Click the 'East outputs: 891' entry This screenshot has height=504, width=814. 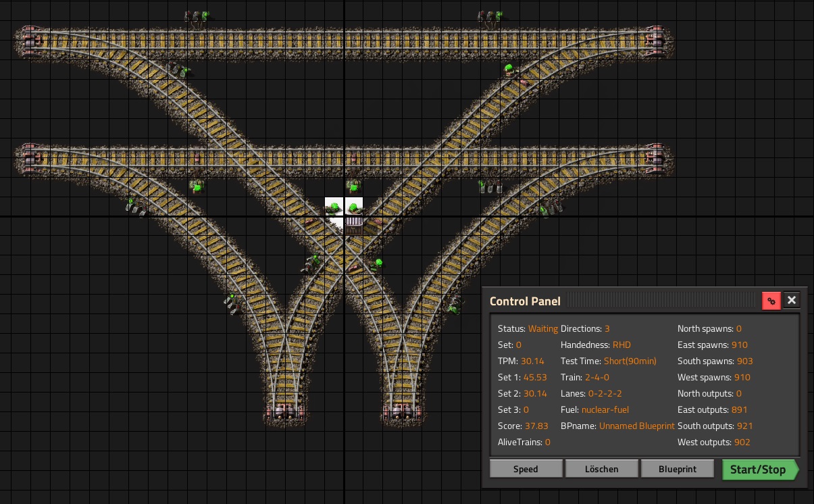click(x=712, y=410)
